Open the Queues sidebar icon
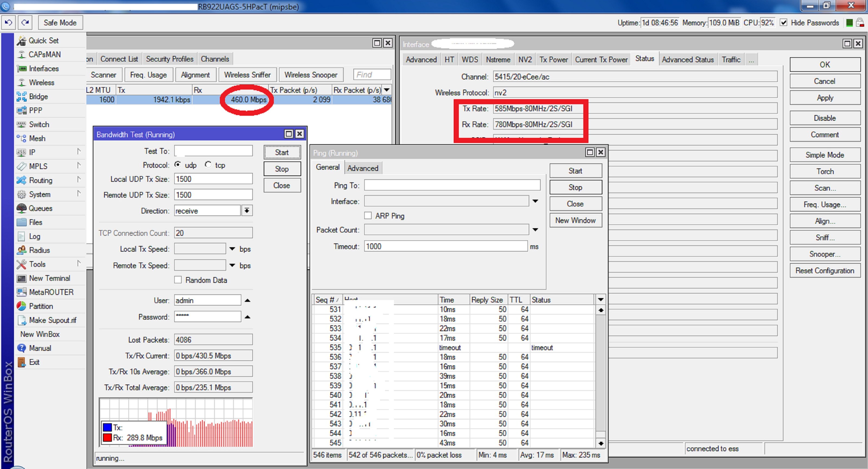This screenshot has width=868, height=469. pos(22,208)
